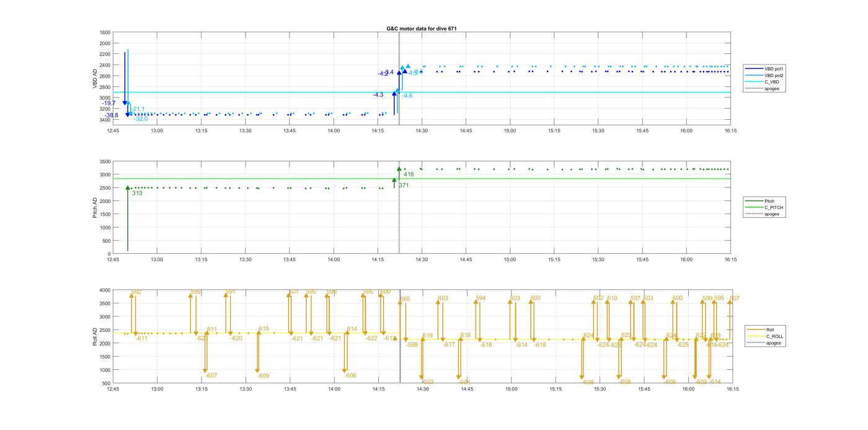Screen dimensions: 868x430
Task: Click the '-620' roll annotation
Action: [236, 338]
